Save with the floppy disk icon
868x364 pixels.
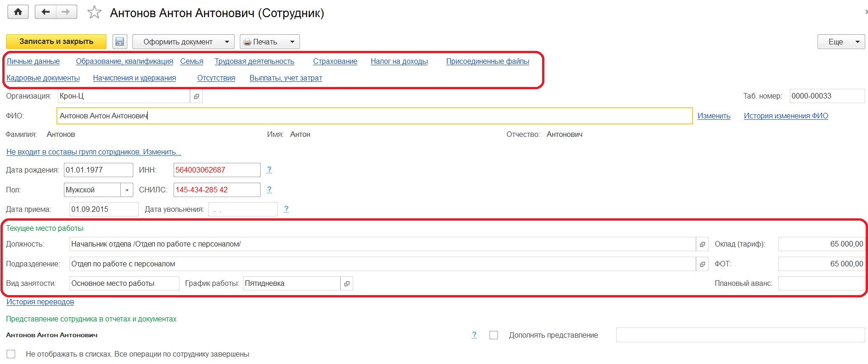120,42
